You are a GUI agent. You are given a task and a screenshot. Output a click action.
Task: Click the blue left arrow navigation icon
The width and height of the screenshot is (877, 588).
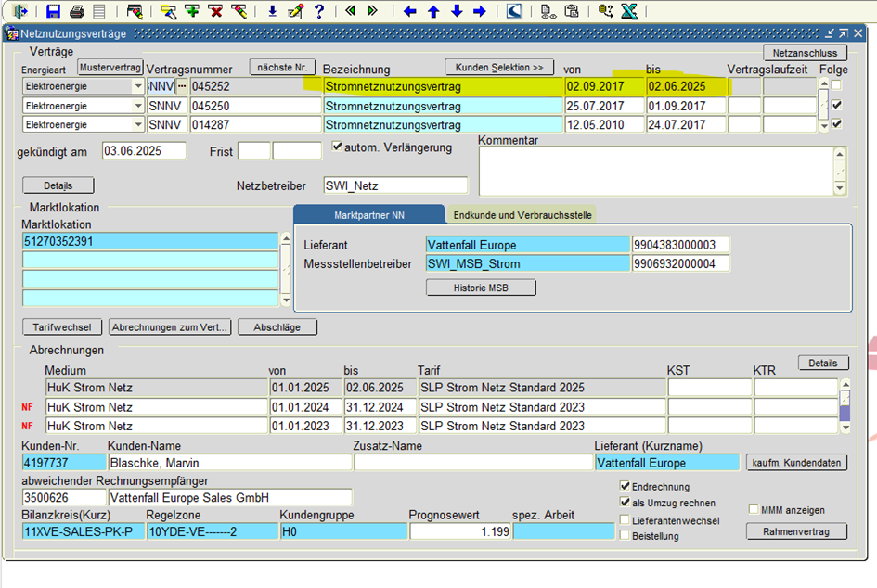click(409, 11)
